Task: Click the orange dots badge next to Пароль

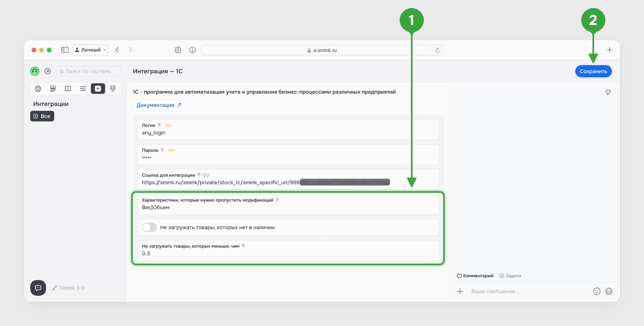Action: 171,150
